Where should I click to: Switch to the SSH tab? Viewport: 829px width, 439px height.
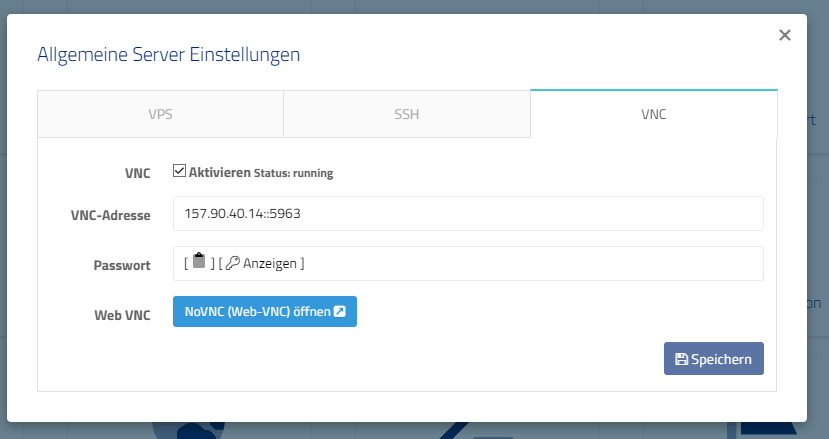(x=407, y=114)
